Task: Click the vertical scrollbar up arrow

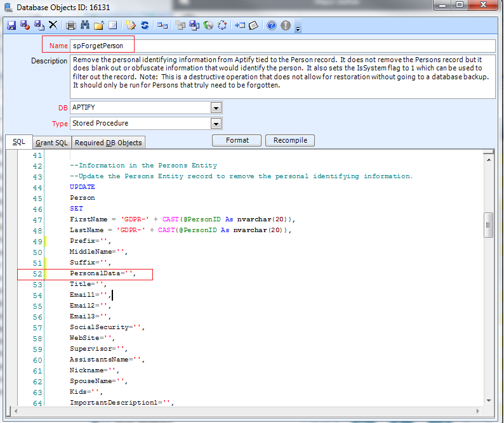Action: (489, 160)
